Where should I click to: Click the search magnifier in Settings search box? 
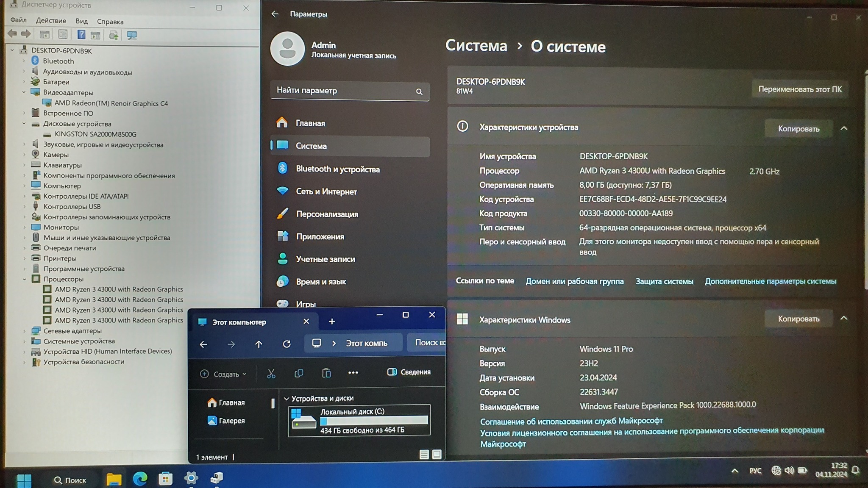419,91
